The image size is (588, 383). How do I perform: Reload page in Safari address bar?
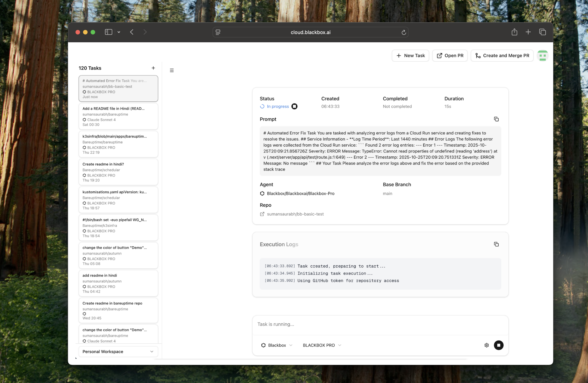(404, 32)
